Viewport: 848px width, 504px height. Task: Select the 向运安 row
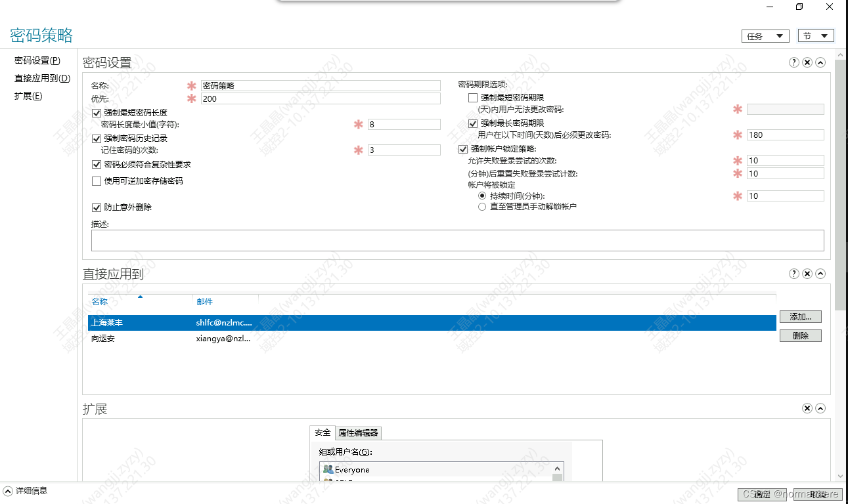tap(432, 339)
